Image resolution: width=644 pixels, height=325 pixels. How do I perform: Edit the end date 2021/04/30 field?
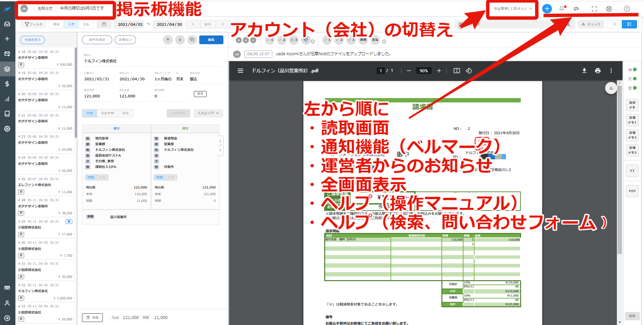click(x=169, y=24)
